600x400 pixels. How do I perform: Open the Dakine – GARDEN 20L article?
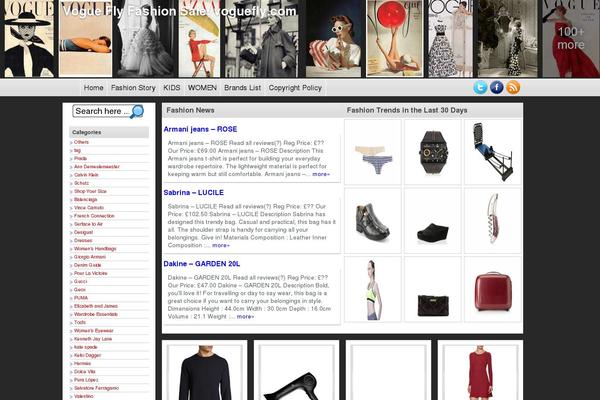tap(202, 264)
